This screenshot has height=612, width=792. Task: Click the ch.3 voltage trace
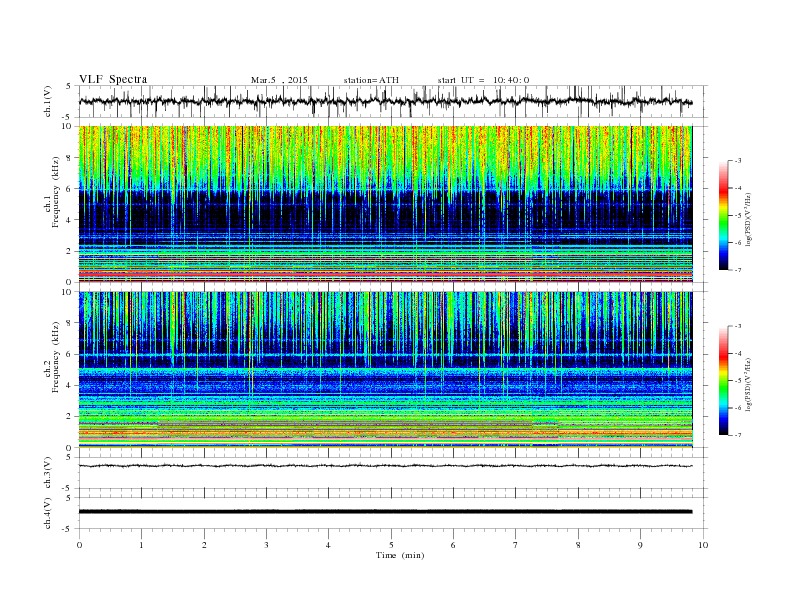pos(385,466)
